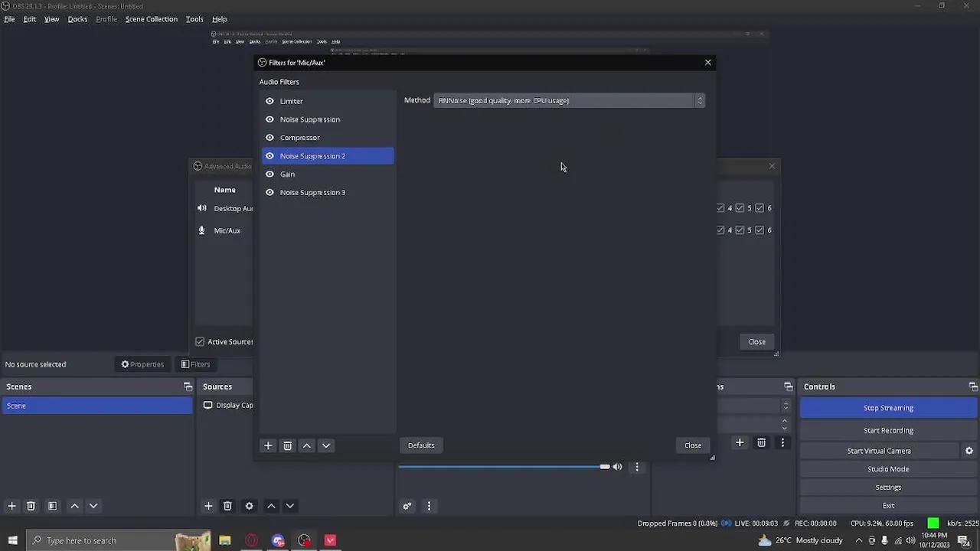Add a new scene in Scenes dock
980x551 pixels.
(x=11, y=506)
